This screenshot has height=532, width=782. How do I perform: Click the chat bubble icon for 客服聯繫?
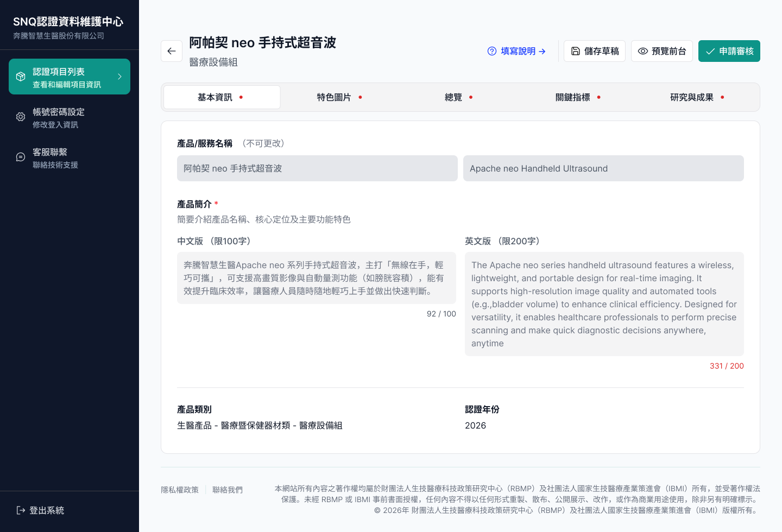tap(20, 156)
